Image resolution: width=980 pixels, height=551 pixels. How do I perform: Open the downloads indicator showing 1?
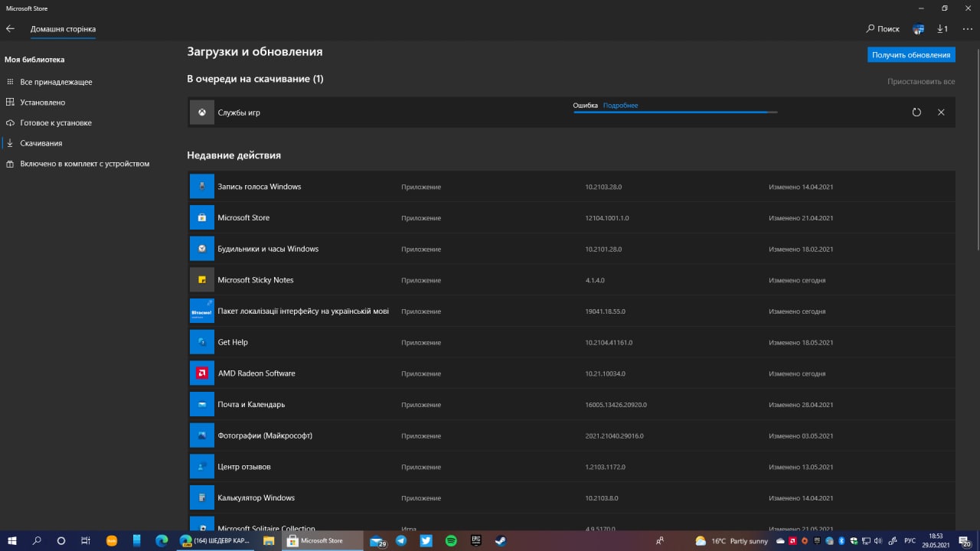pyautogui.click(x=942, y=29)
